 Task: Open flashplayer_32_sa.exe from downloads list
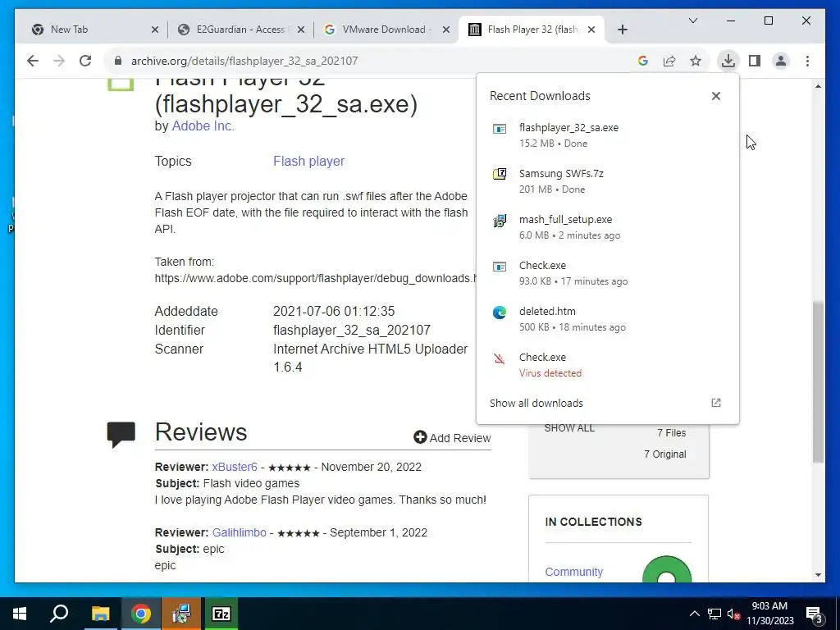[608, 135]
